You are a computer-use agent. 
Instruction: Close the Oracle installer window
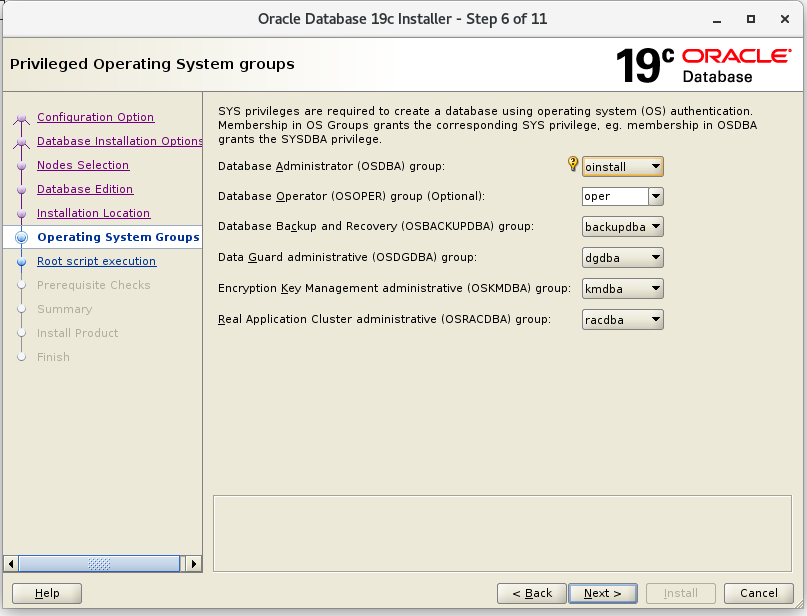click(785, 19)
